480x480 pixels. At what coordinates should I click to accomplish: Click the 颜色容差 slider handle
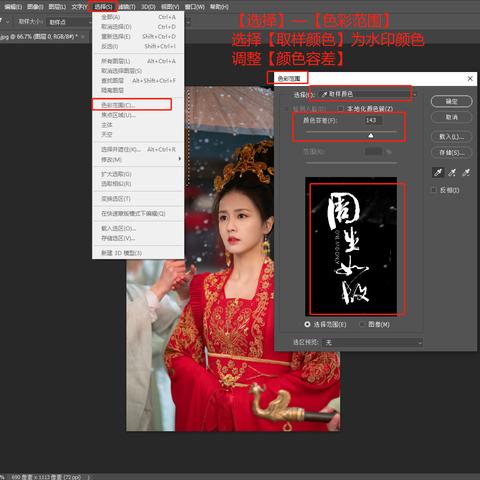click(x=371, y=135)
